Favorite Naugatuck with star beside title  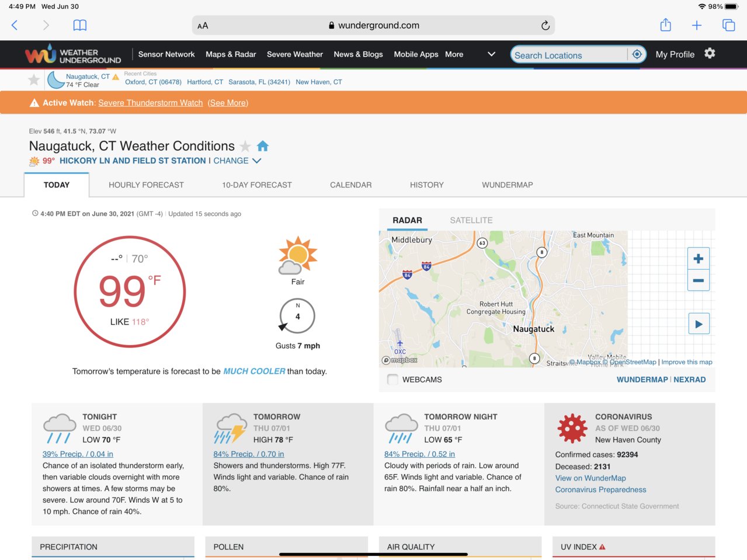tap(246, 146)
